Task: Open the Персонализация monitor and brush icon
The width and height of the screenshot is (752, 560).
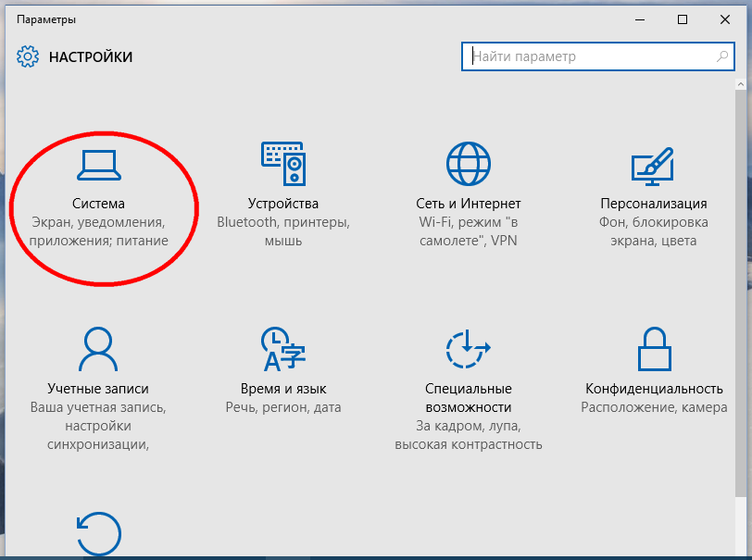Action: (653, 167)
